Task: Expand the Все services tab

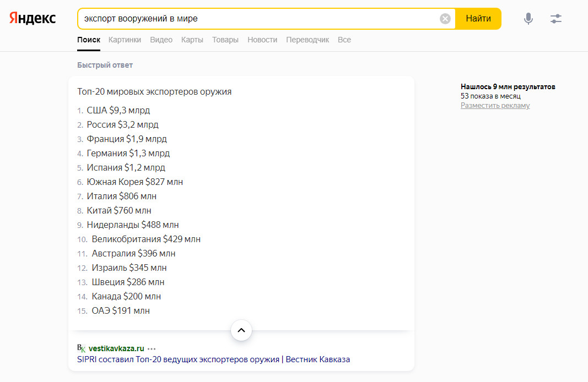Action: coord(344,40)
